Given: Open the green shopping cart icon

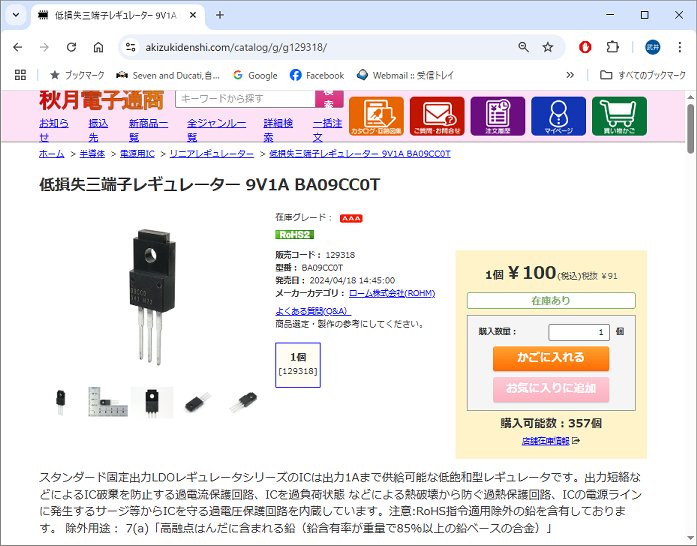Looking at the screenshot, I should [619, 116].
